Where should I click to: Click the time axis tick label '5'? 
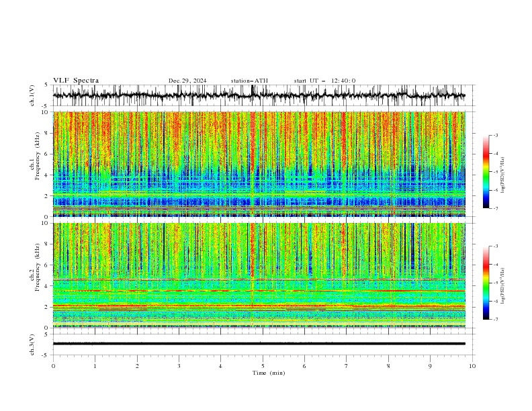pos(263,366)
